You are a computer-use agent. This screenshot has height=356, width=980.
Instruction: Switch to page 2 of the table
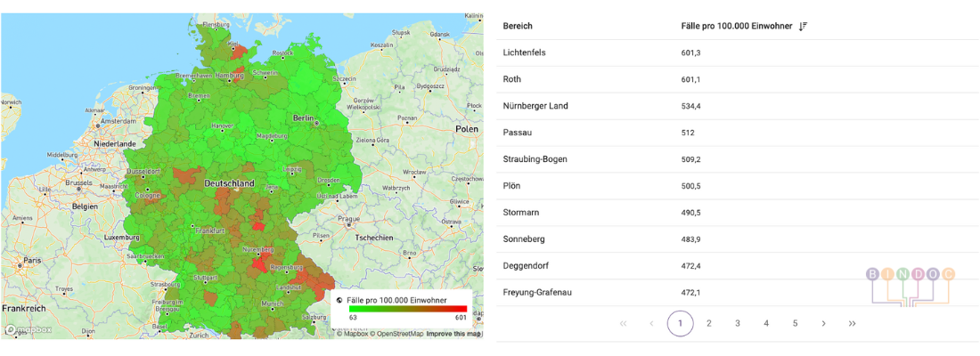point(709,323)
